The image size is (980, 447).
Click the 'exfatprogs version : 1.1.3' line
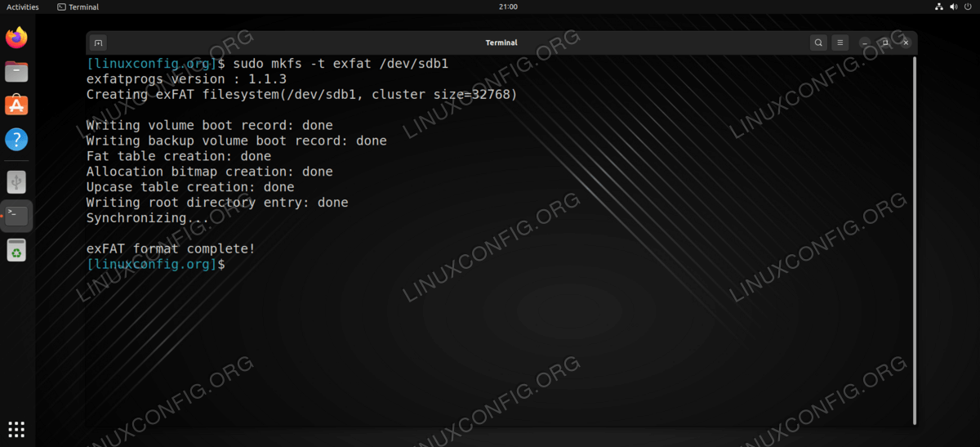[x=186, y=79]
